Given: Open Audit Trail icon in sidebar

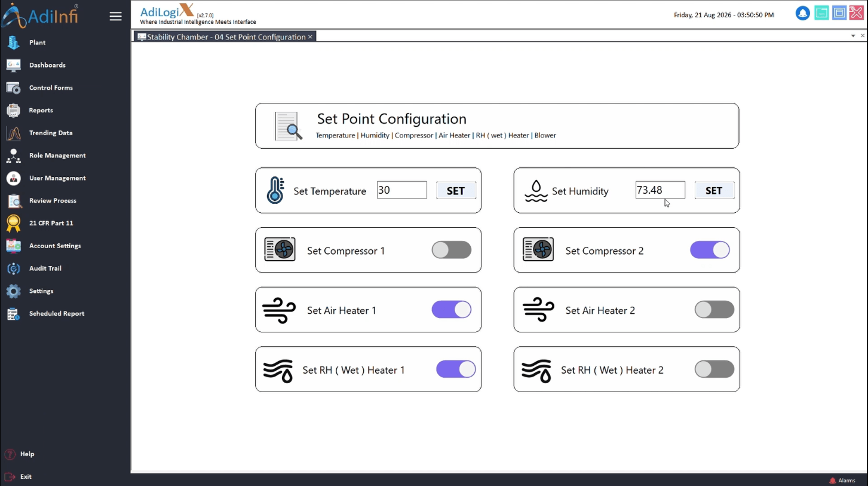Looking at the screenshot, I should coord(13,268).
